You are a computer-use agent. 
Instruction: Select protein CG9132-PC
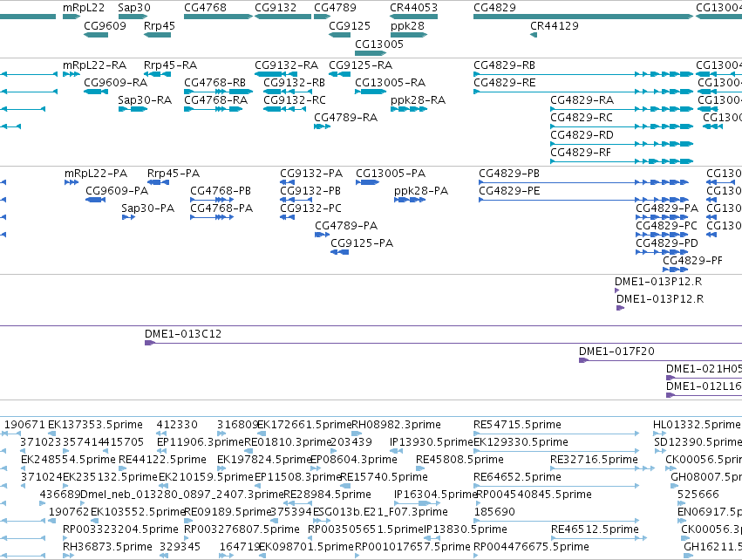pos(287,217)
